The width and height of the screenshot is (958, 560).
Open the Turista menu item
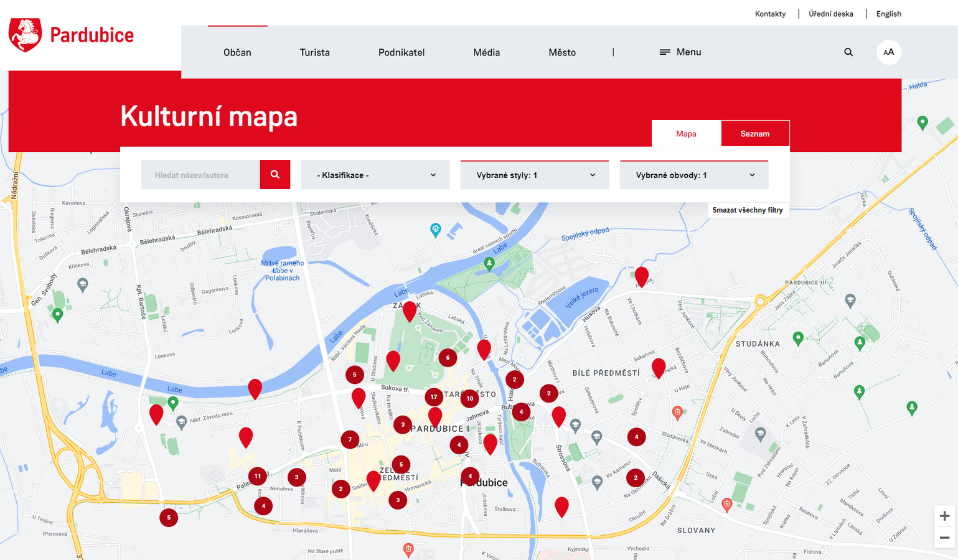(x=314, y=52)
